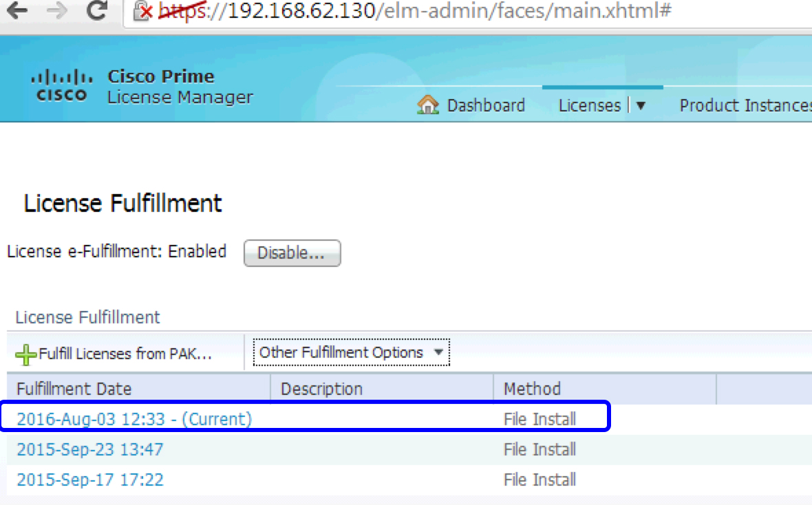812x505 pixels.
Task: Click the green plus Fulfill Licenses icon
Action: pos(25,354)
